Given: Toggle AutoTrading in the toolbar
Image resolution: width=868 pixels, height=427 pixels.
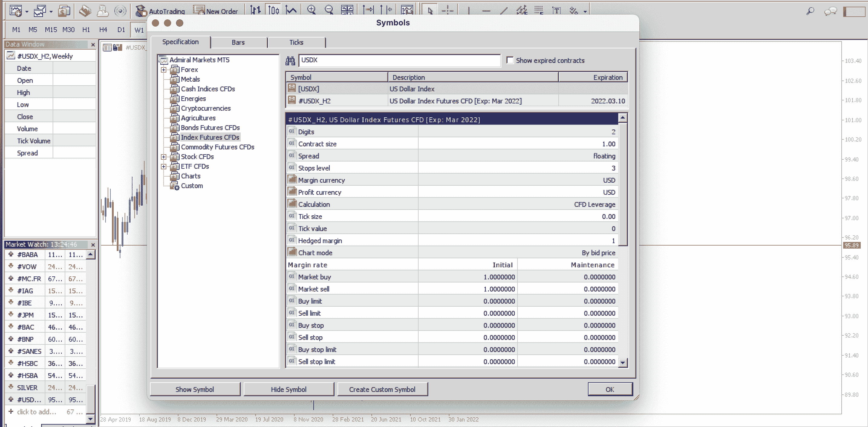Looking at the screenshot, I should [160, 11].
